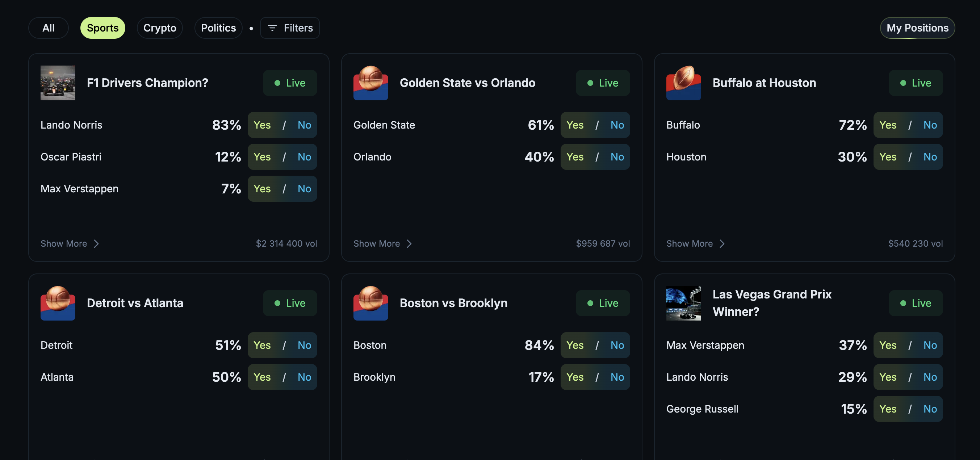Expand Show More on Golden State vs Orlando
The width and height of the screenshot is (980, 460).
pos(382,244)
